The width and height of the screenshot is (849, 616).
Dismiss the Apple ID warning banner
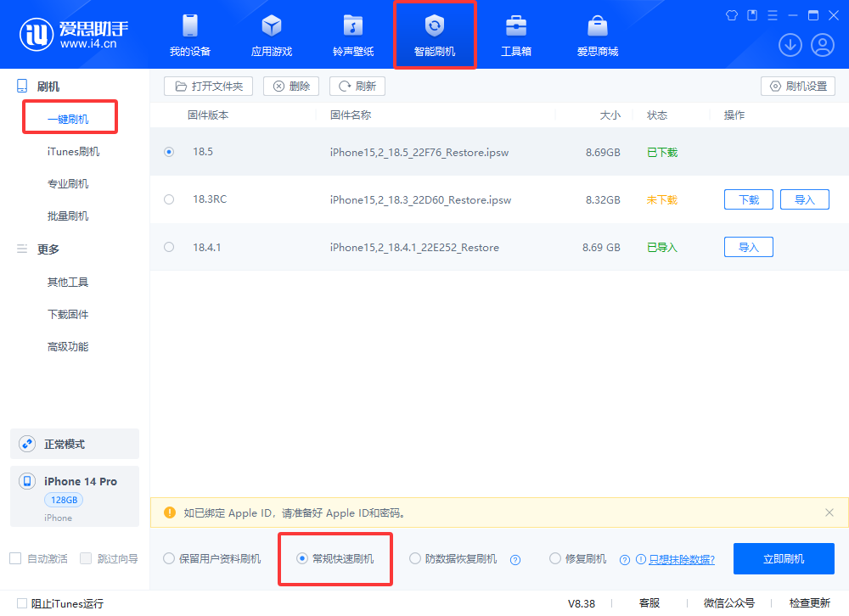click(829, 512)
